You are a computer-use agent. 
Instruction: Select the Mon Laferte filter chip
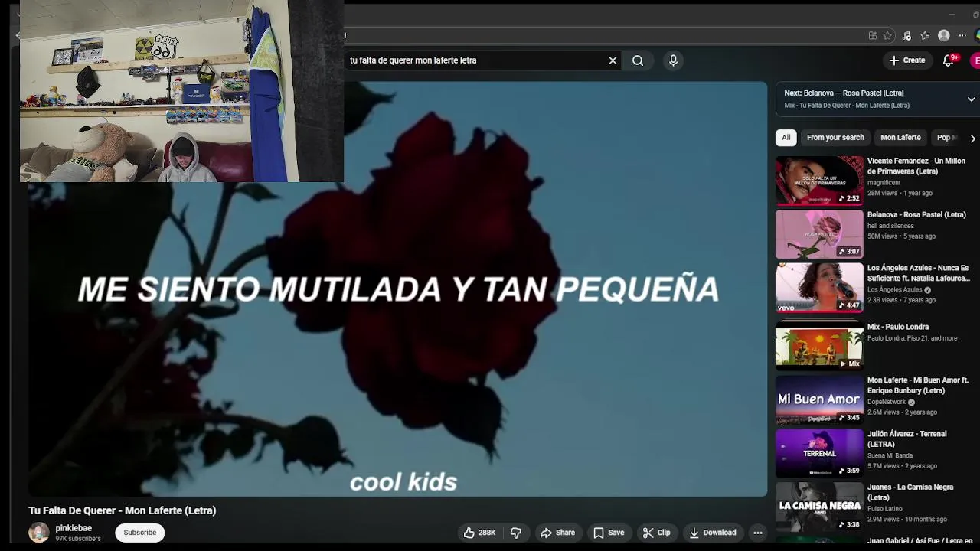click(x=900, y=138)
